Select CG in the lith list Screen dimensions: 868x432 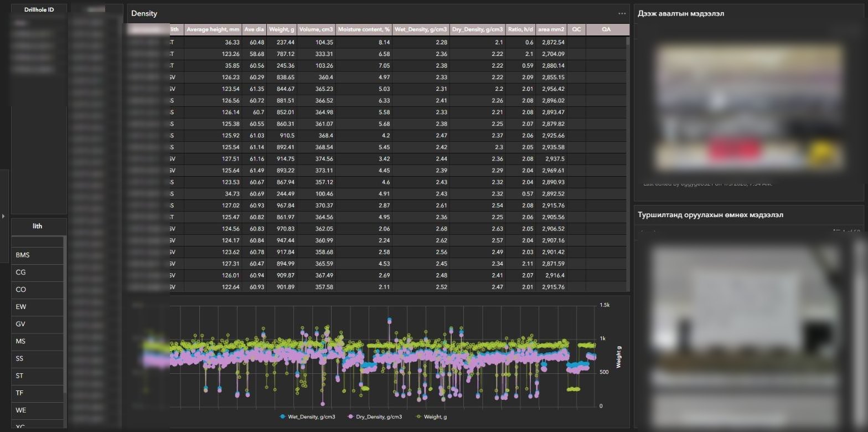coord(38,272)
